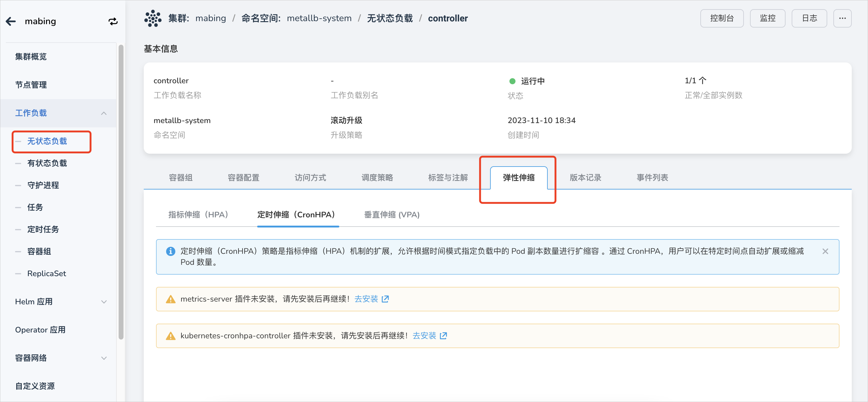The image size is (868, 402).
Task: Expand the 容器网络 menu
Action: [x=104, y=358]
